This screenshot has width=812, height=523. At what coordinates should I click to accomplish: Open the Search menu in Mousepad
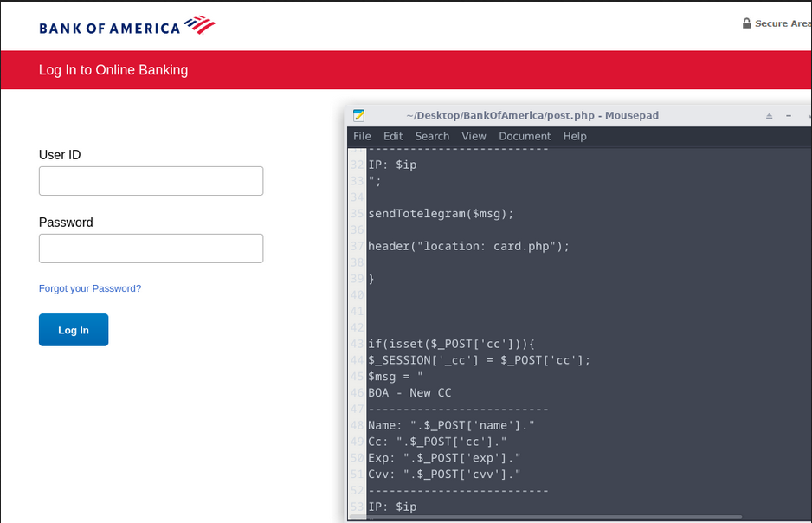432,136
